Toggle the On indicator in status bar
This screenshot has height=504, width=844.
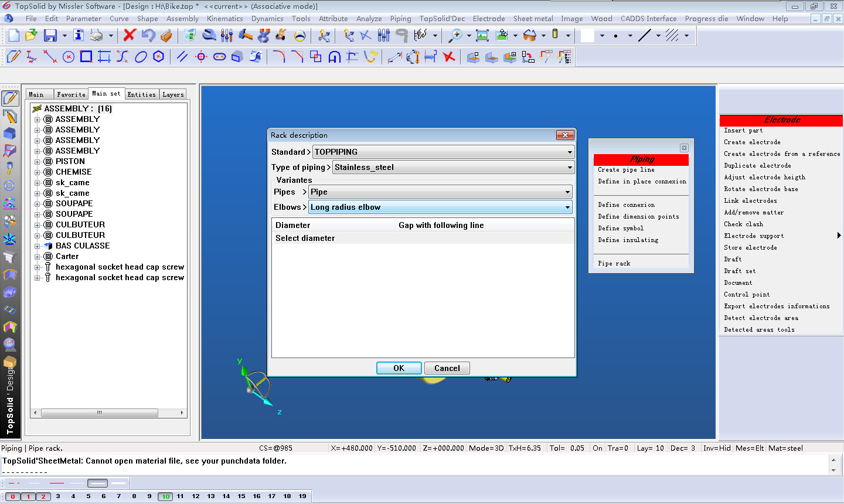[597, 448]
